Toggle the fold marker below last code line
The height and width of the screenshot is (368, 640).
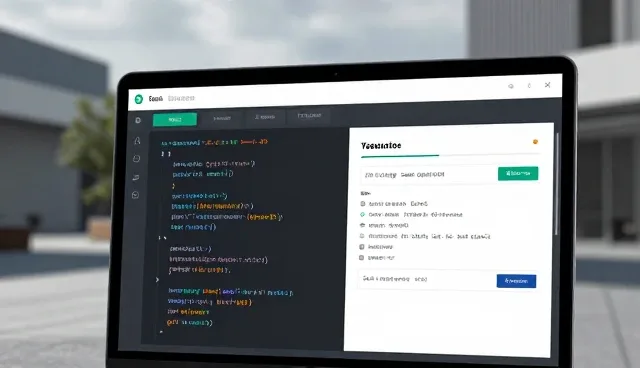pos(161,332)
